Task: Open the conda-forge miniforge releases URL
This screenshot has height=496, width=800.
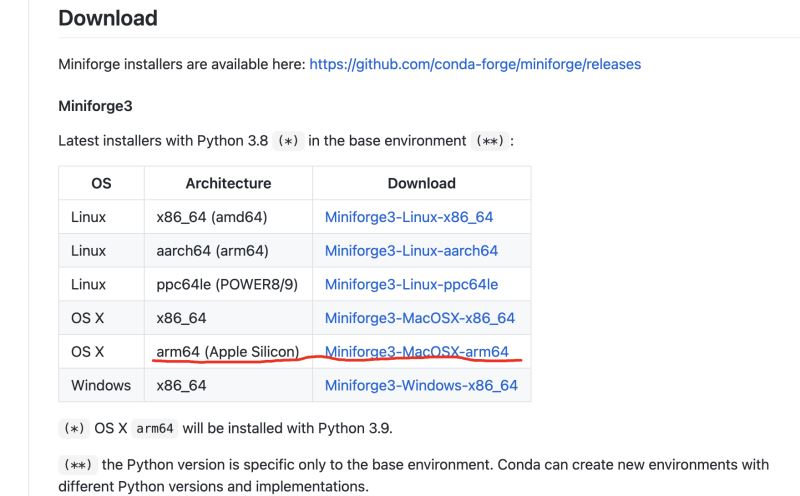Action: [x=475, y=64]
